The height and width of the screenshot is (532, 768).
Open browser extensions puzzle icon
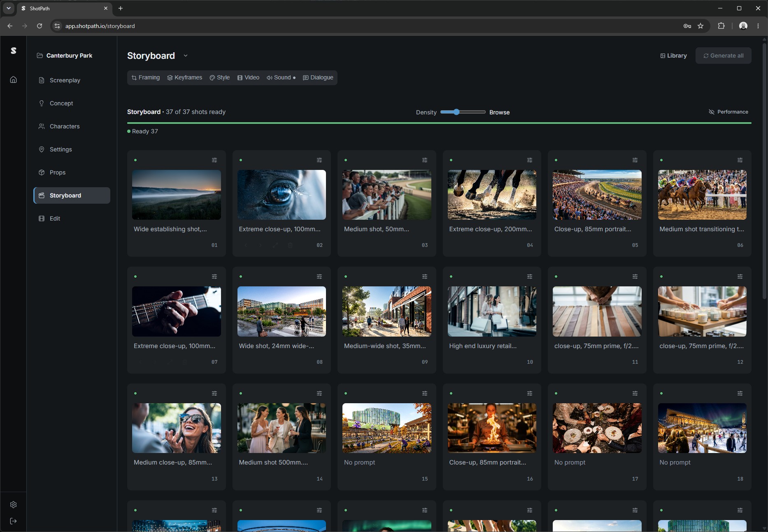coord(721,26)
